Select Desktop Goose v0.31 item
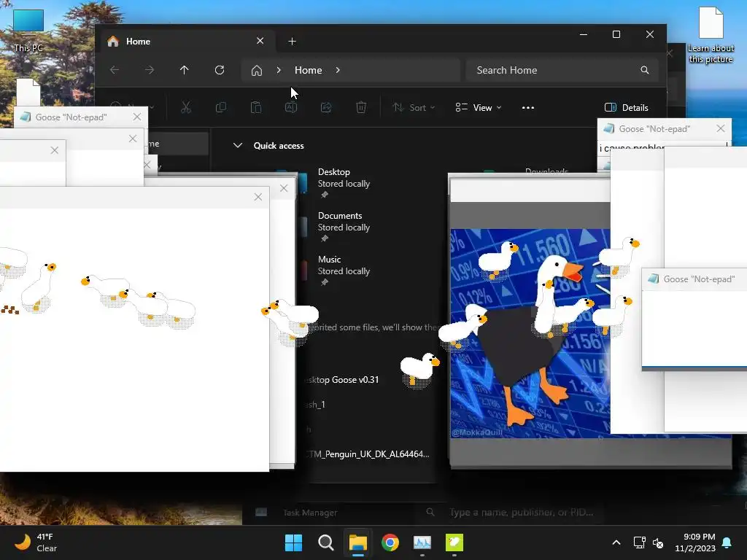The width and height of the screenshot is (747, 560). coord(342,379)
